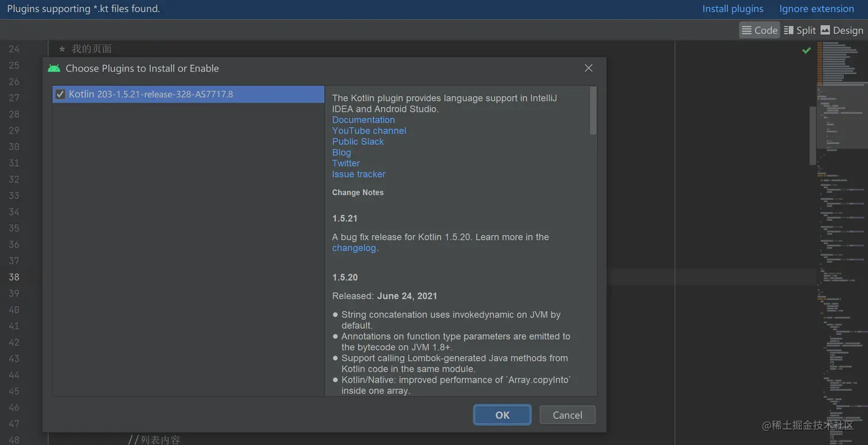This screenshot has width=868, height=445.
Task: Open the Documentation link
Action: click(x=363, y=120)
